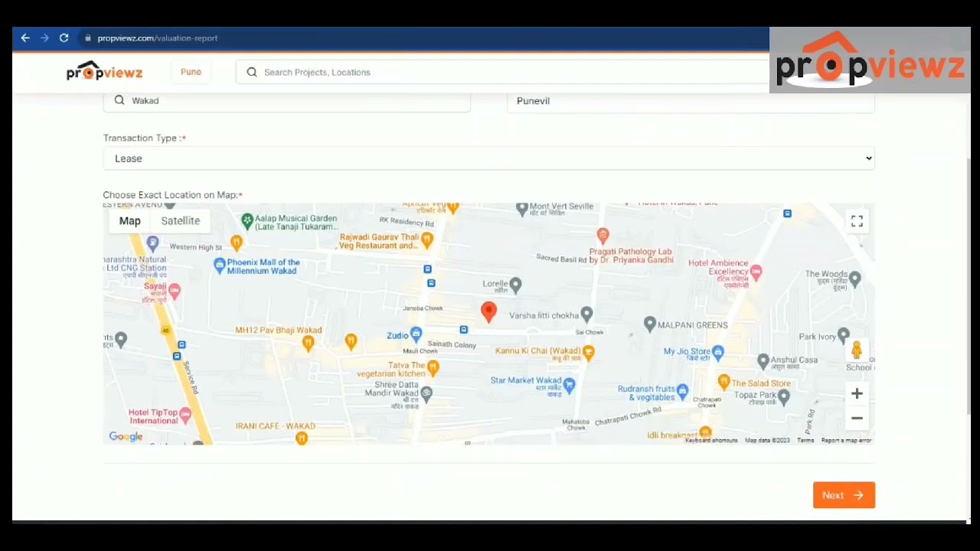
Task: Click the red location pin marker
Action: coord(488,311)
